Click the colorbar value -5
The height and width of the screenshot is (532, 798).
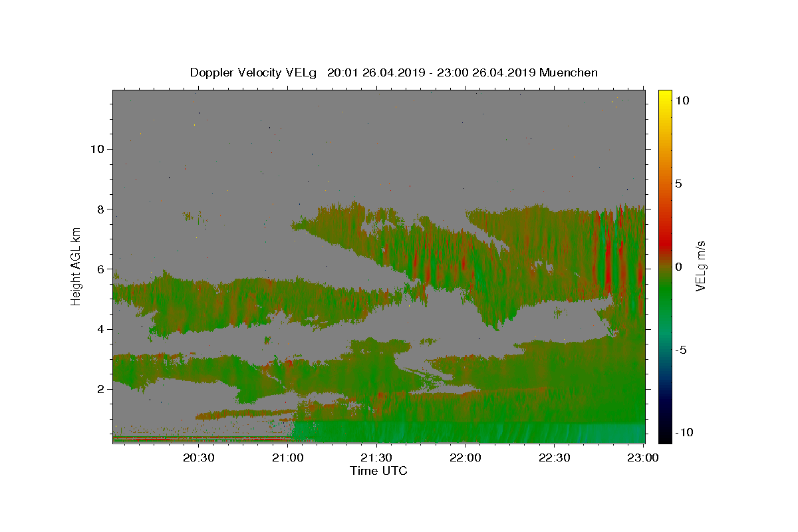click(682, 350)
